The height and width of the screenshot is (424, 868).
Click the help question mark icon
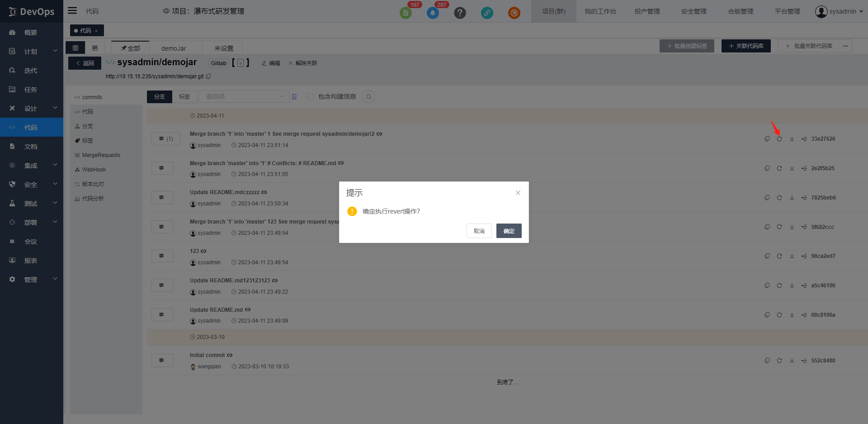460,13
